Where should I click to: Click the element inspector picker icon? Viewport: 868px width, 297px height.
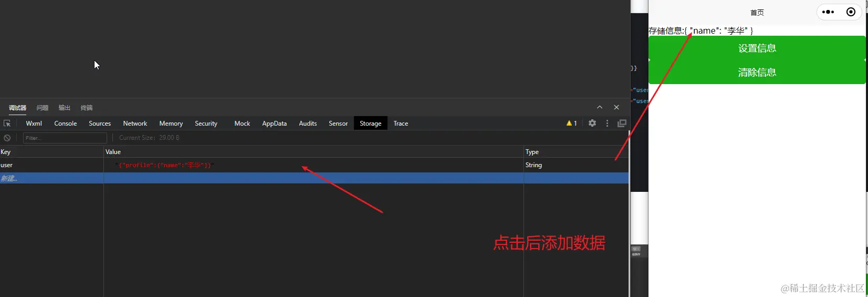7,124
